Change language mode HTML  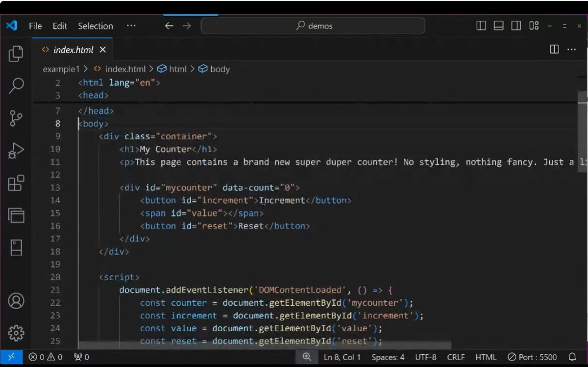tap(486, 357)
